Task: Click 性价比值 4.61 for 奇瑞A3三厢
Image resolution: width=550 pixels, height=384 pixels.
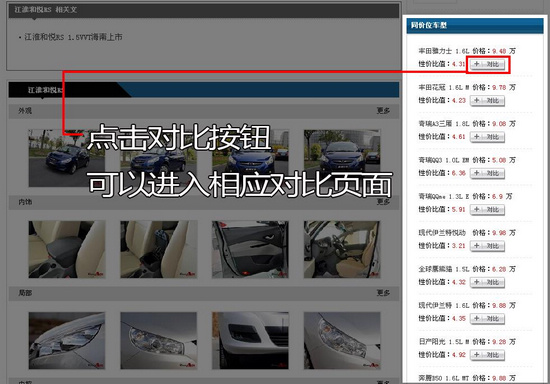Action: click(x=458, y=137)
